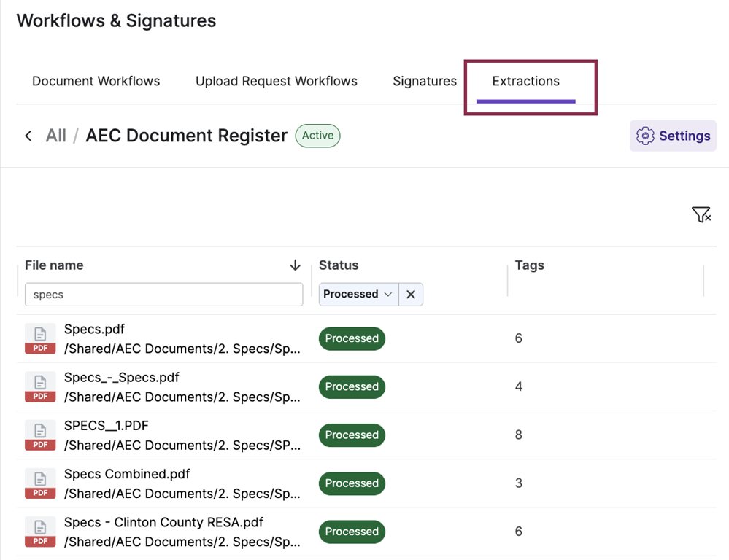Click the AEC Document Register title
729x560 pixels.
pos(186,136)
